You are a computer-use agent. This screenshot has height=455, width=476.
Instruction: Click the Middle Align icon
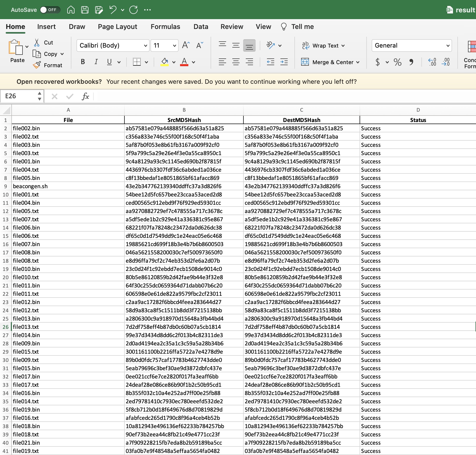[x=236, y=45]
